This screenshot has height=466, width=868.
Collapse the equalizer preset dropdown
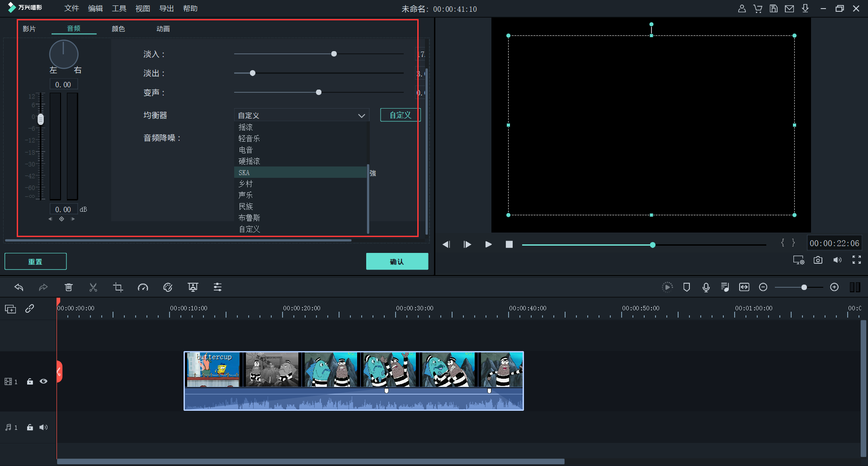tap(361, 115)
